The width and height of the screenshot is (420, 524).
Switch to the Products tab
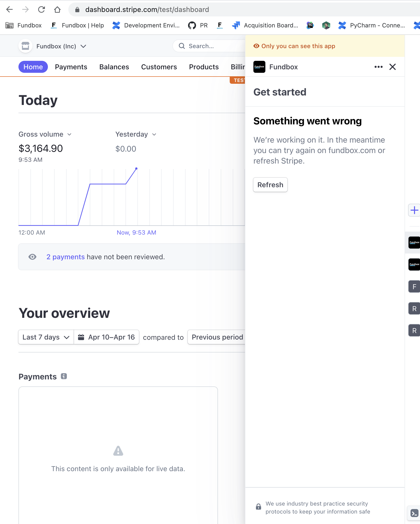point(204,67)
